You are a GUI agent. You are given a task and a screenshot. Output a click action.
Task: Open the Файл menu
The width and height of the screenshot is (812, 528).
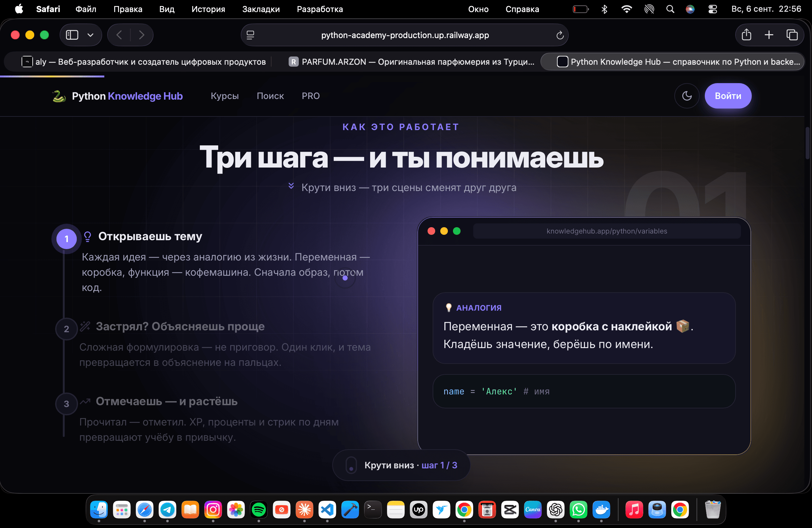(x=86, y=9)
